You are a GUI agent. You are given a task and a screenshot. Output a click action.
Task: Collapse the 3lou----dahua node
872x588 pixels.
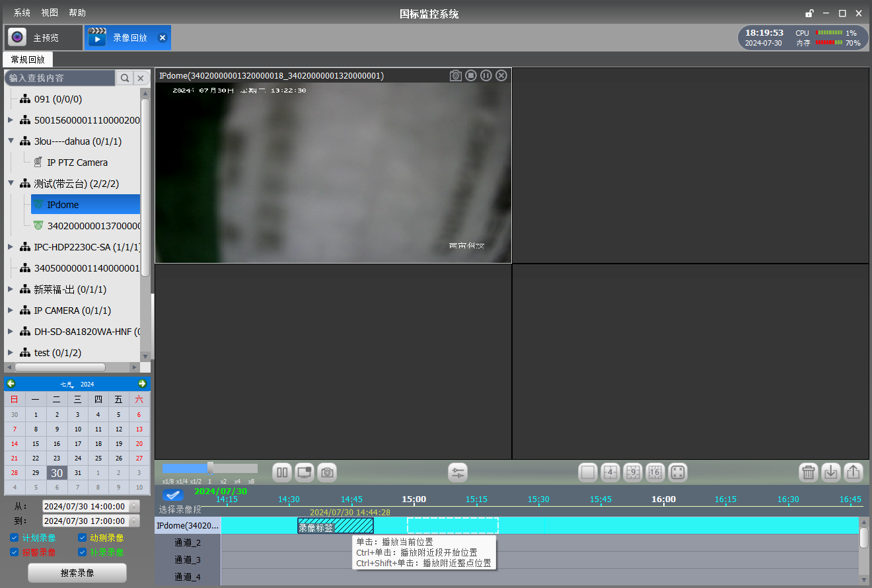(x=11, y=141)
